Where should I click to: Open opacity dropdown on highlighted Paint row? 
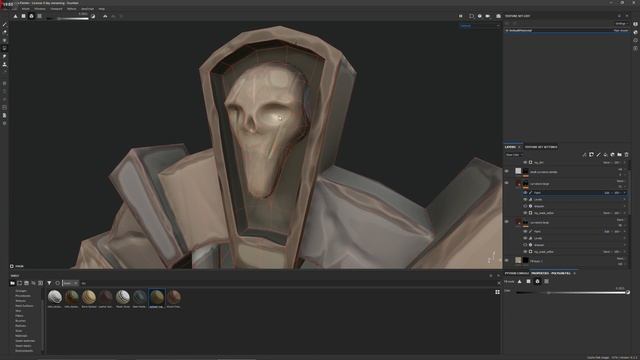(x=618, y=193)
